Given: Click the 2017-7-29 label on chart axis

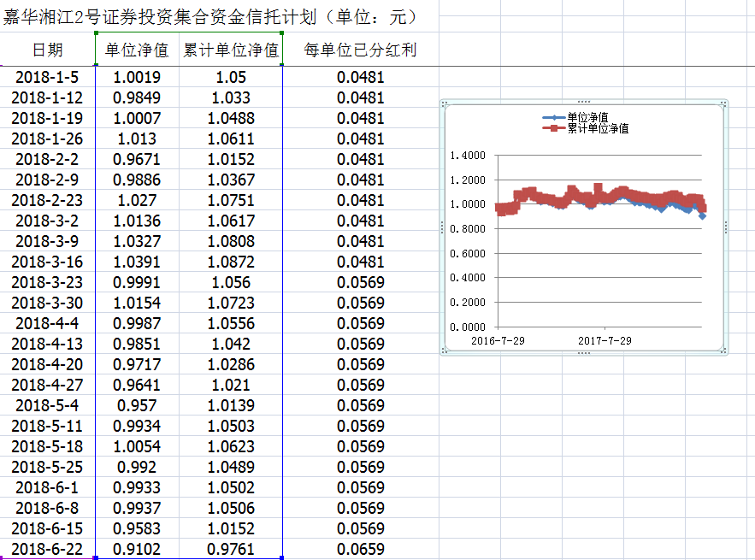Looking at the screenshot, I should (x=604, y=340).
